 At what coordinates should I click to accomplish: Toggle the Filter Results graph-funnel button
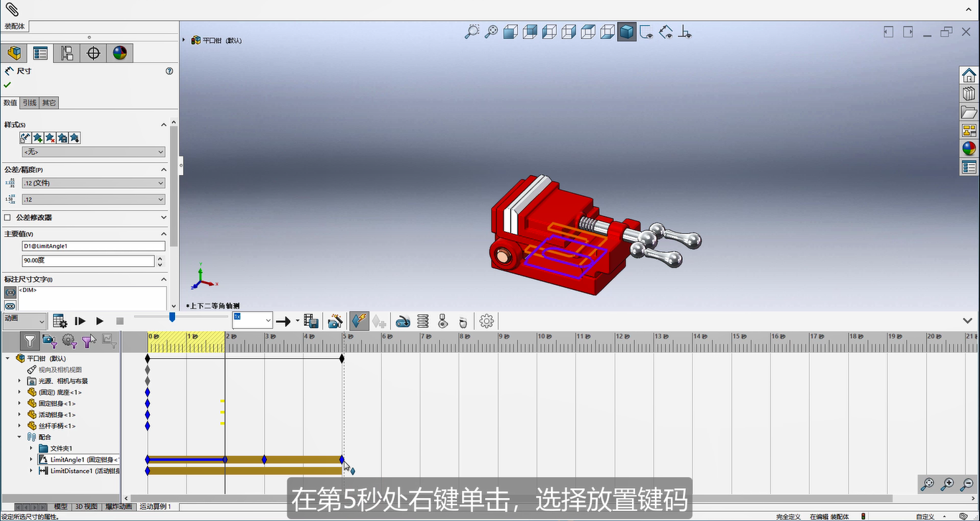click(109, 341)
